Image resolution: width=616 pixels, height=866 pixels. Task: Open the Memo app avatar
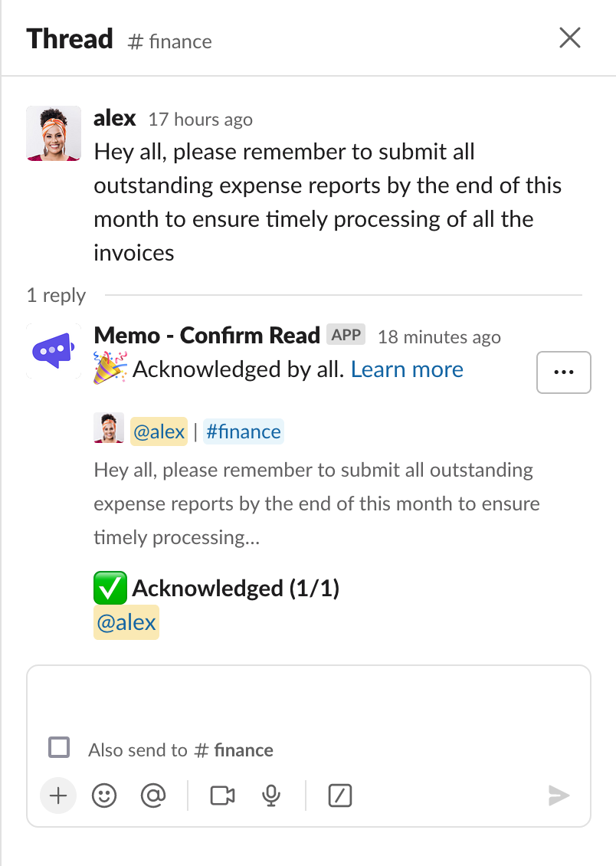click(54, 350)
